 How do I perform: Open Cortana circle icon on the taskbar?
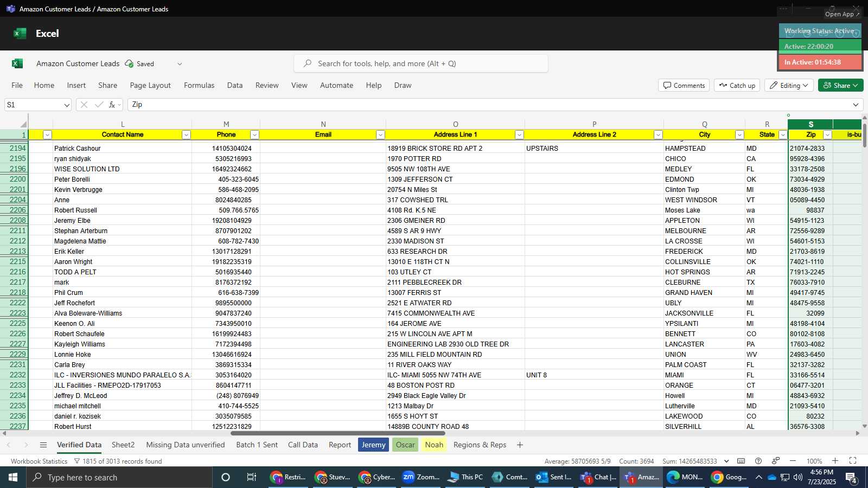(226, 477)
